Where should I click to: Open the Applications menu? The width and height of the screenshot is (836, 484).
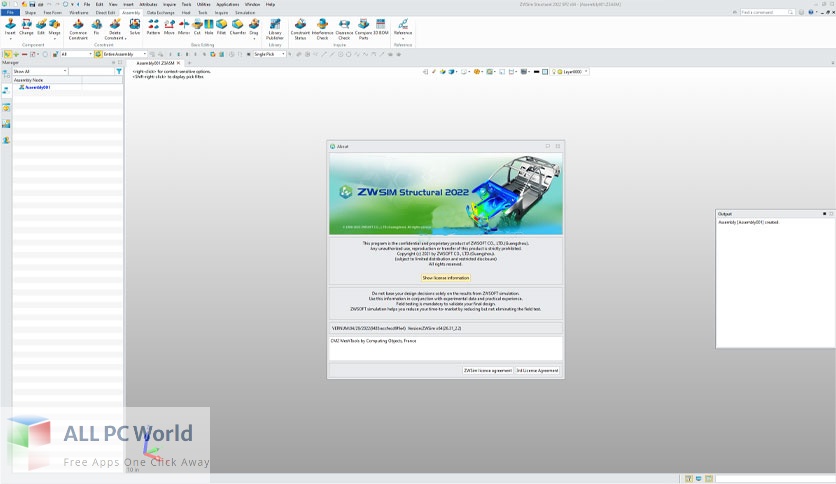[x=228, y=4]
